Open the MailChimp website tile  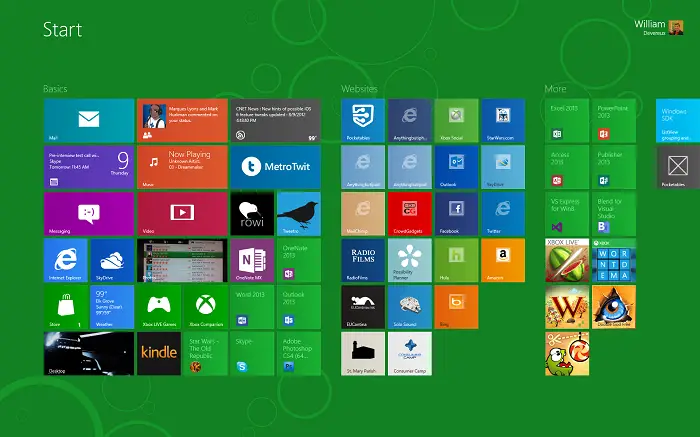tap(363, 214)
